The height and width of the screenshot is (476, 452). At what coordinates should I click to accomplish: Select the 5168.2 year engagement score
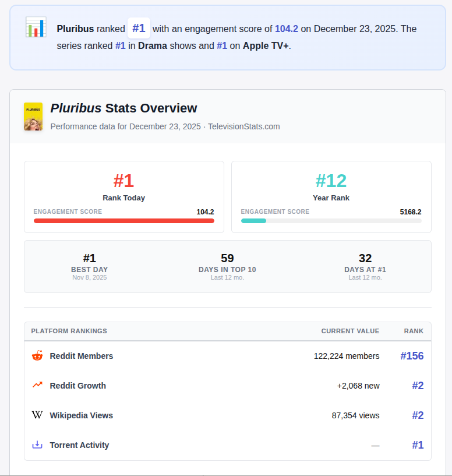(x=411, y=212)
